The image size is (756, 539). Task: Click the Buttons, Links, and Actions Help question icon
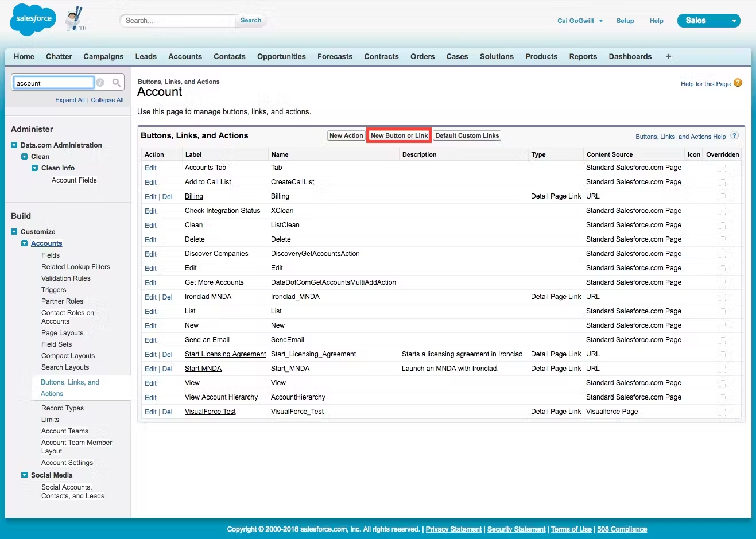(x=734, y=136)
